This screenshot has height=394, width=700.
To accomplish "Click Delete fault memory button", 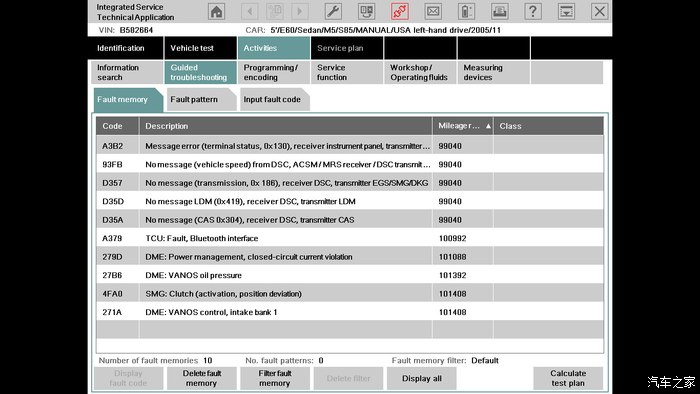I will tap(201, 378).
